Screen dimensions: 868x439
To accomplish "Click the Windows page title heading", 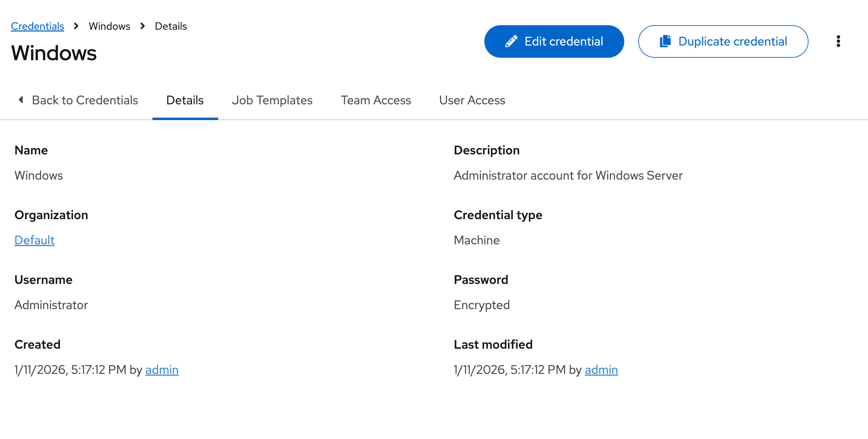I will (54, 53).
